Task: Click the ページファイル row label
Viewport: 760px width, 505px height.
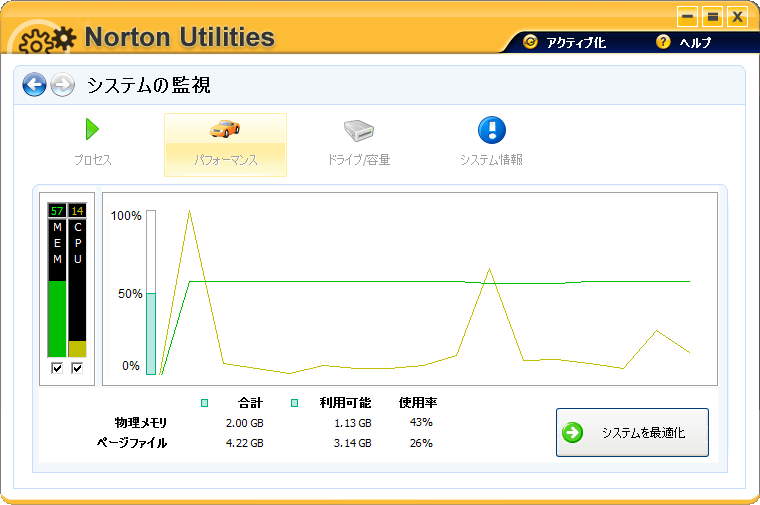Action: point(132,442)
